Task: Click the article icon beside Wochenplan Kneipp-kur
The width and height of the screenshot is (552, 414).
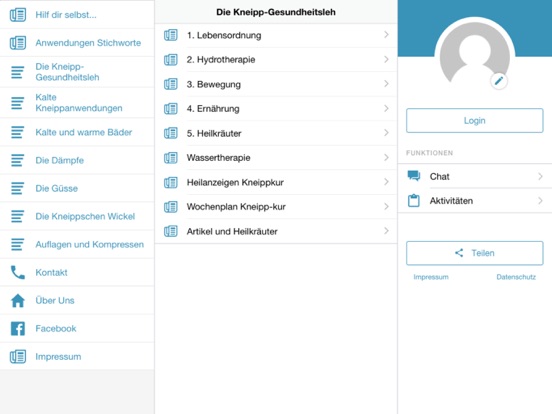Action: click(171, 207)
